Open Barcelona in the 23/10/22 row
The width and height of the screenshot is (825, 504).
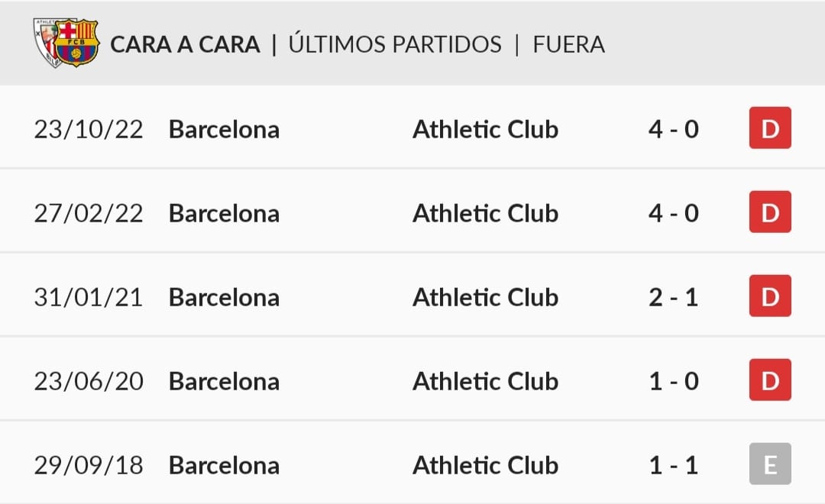(224, 129)
